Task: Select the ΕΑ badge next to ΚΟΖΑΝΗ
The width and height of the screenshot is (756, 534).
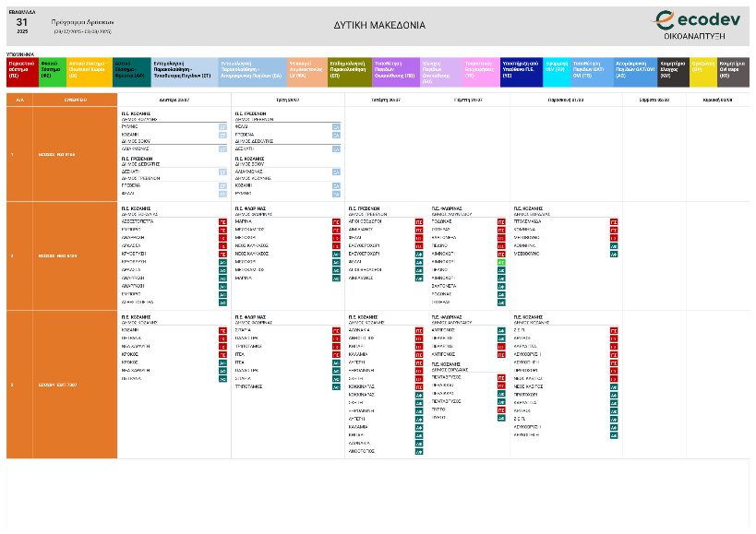Action: pyautogui.click(x=336, y=186)
